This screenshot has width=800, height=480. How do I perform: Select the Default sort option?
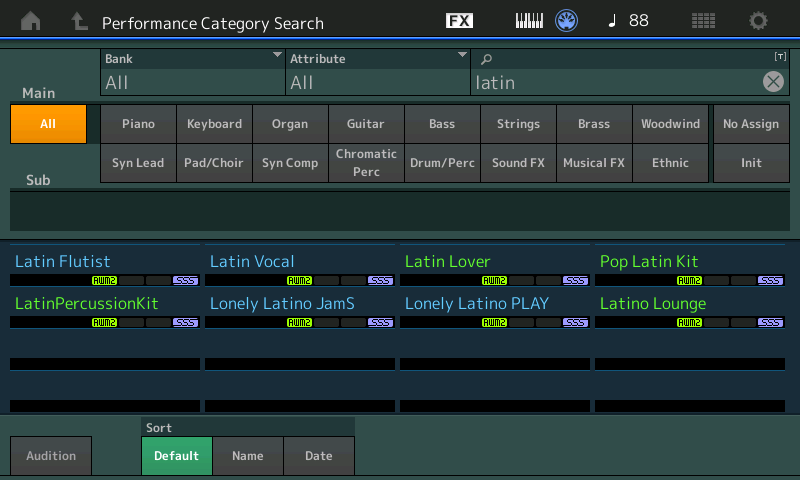click(x=177, y=456)
